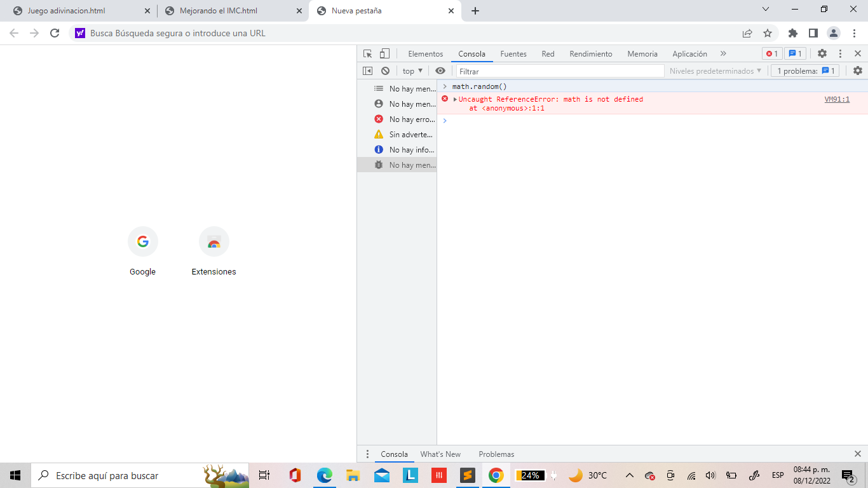The height and width of the screenshot is (488, 868).
Task: Open the Elementos tab
Action: [426, 54]
